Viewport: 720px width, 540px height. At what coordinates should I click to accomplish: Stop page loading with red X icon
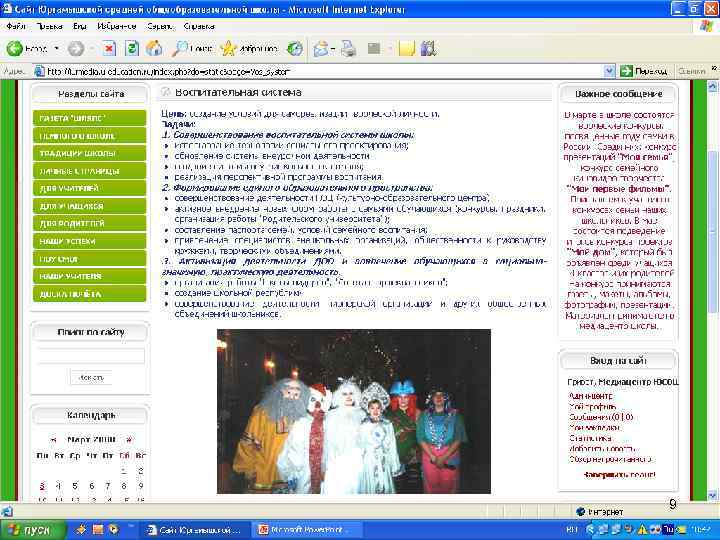click(x=109, y=48)
